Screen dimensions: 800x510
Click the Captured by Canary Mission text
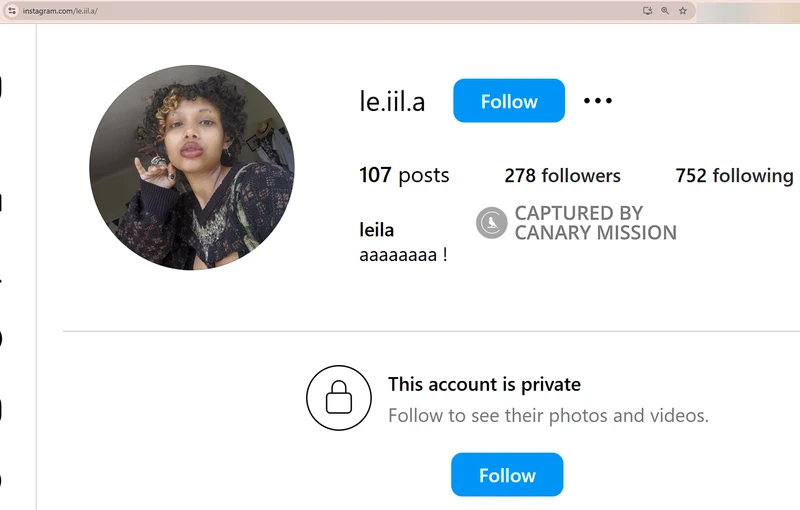595,223
